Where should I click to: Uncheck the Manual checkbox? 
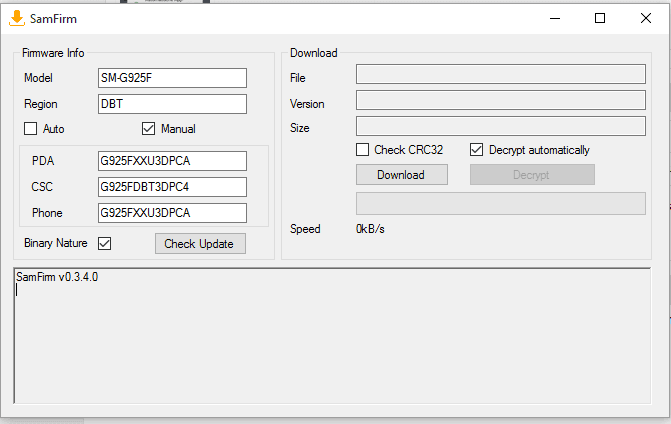148,128
